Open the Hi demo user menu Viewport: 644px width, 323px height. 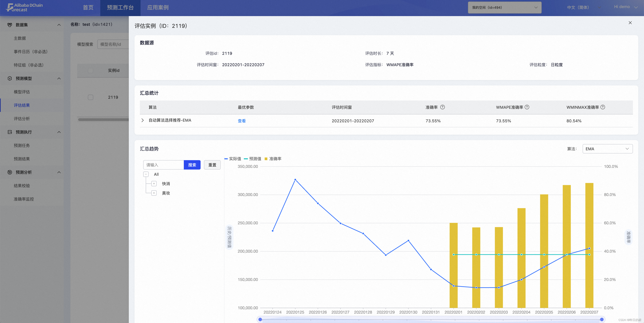(x=626, y=7)
